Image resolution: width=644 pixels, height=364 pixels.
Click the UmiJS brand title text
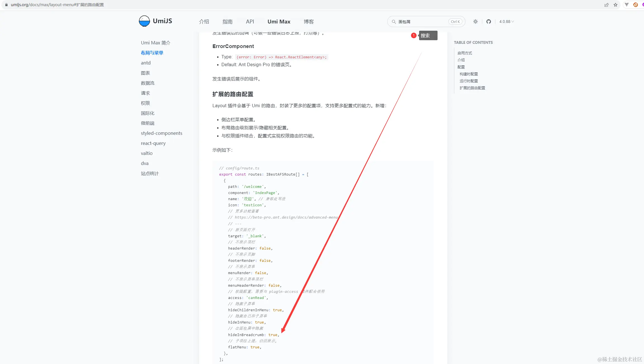(x=162, y=21)
